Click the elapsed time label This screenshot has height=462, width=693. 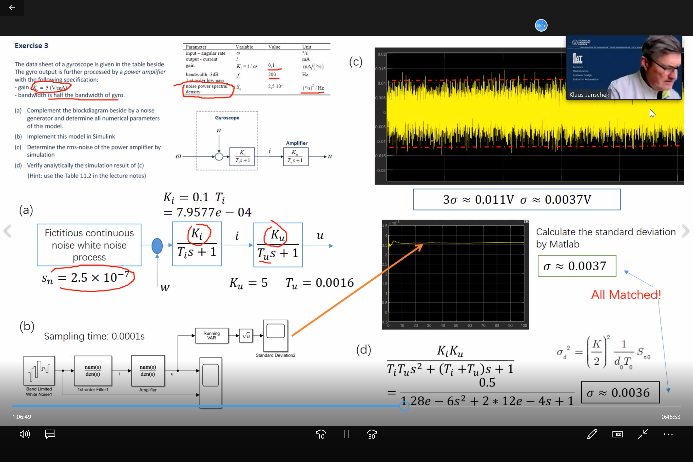tap(21, 415)
